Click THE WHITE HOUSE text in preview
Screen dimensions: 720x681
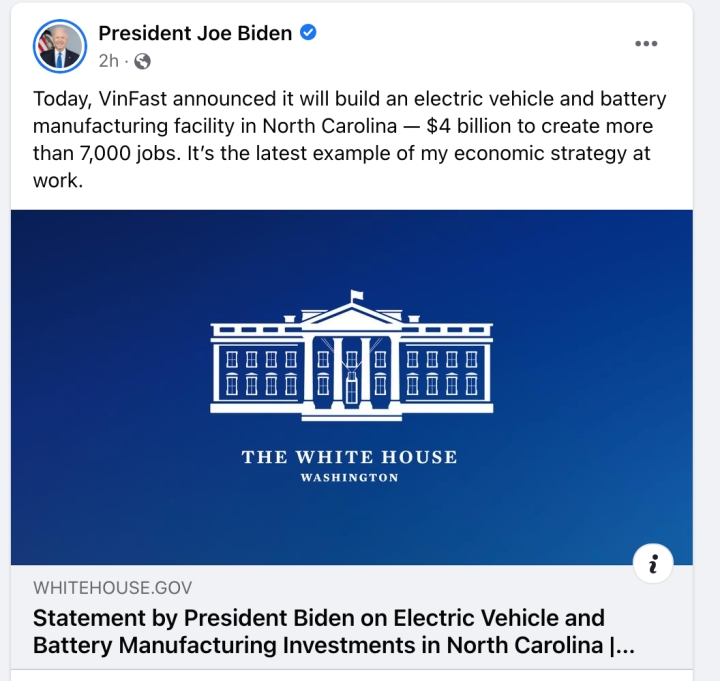point(349,457)
